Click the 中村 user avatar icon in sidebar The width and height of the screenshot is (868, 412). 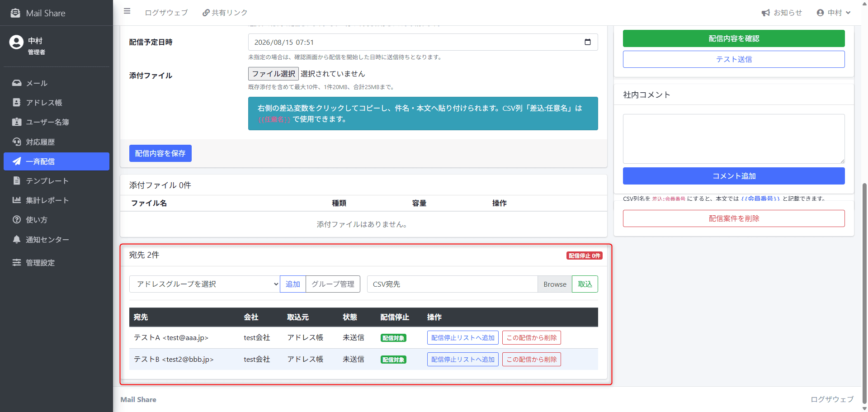tap(16, 42)
